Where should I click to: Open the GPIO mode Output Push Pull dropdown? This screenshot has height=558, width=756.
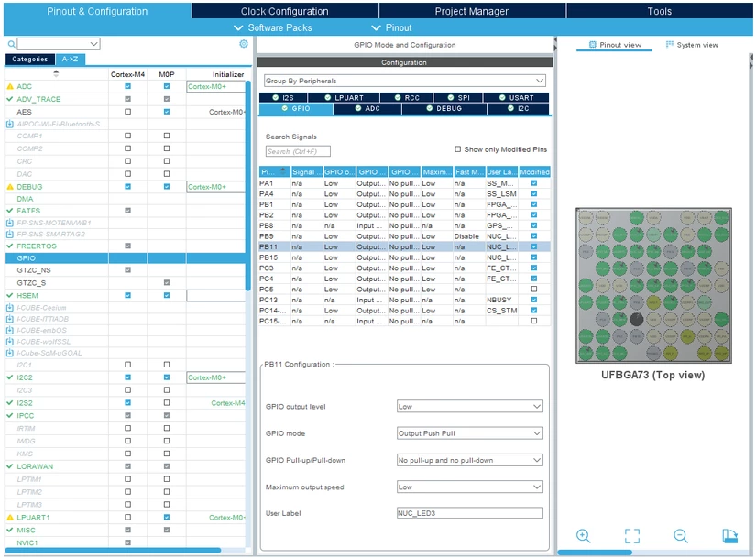tap(469, 433)
